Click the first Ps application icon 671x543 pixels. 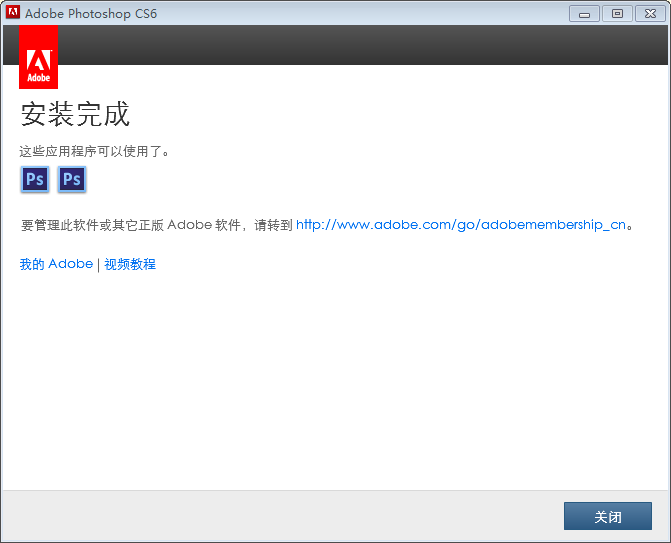(35, 179)
